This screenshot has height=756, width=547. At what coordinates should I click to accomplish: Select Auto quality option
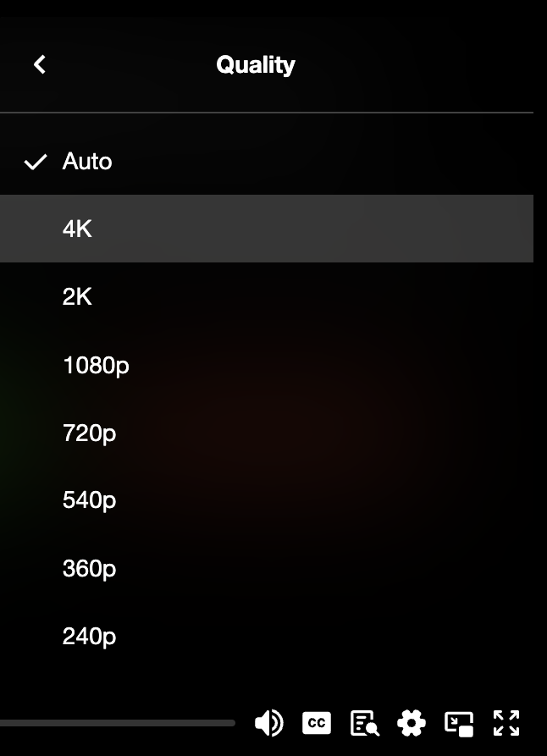coord(87,162)
